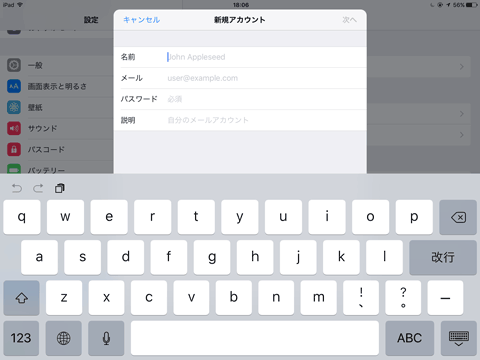Tap the backspace delete key

click(458, 217)
